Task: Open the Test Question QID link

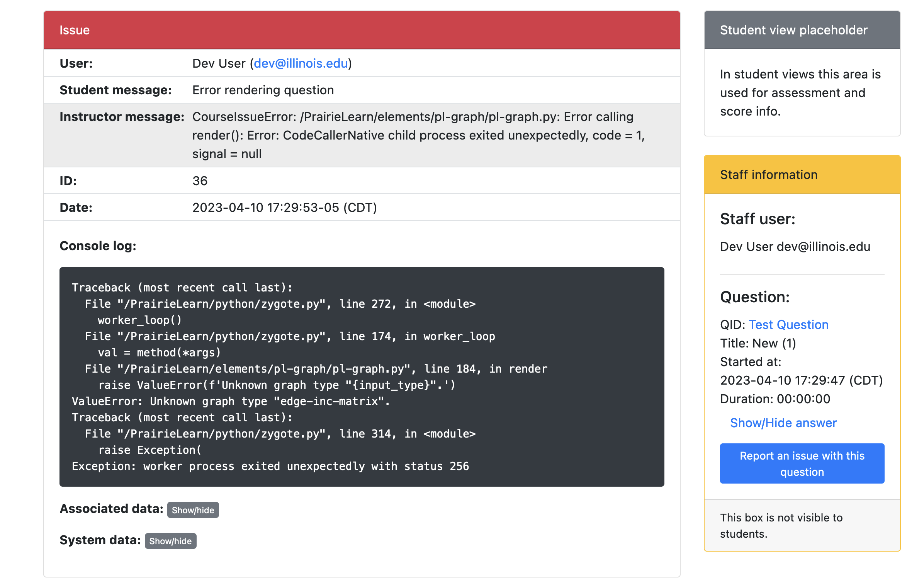Action: 788,325
